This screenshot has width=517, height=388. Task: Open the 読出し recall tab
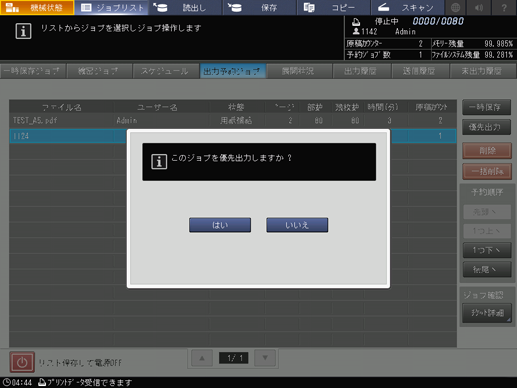click(x=185, y=7)
